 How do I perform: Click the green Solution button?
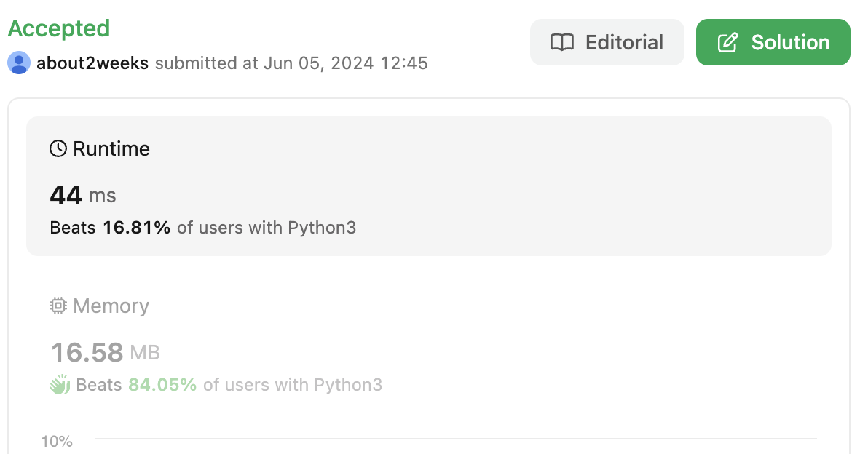point(773,42)
